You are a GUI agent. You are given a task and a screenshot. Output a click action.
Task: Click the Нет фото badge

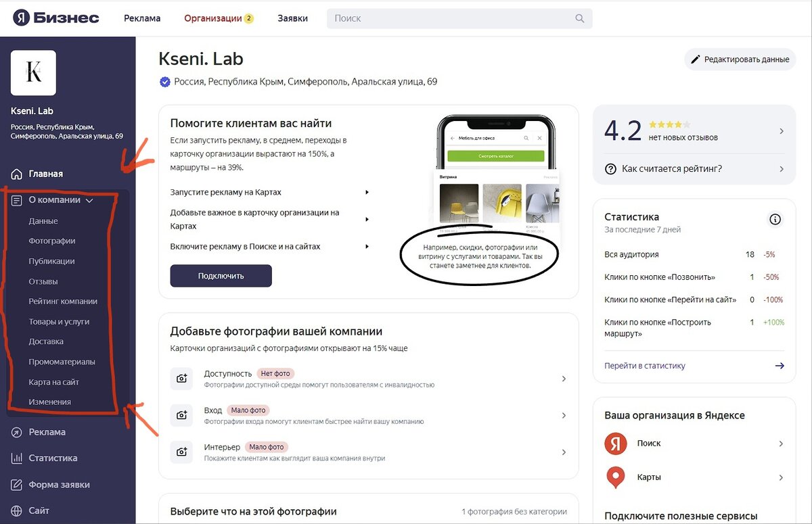pyautogui.click(x=276, y=374)
